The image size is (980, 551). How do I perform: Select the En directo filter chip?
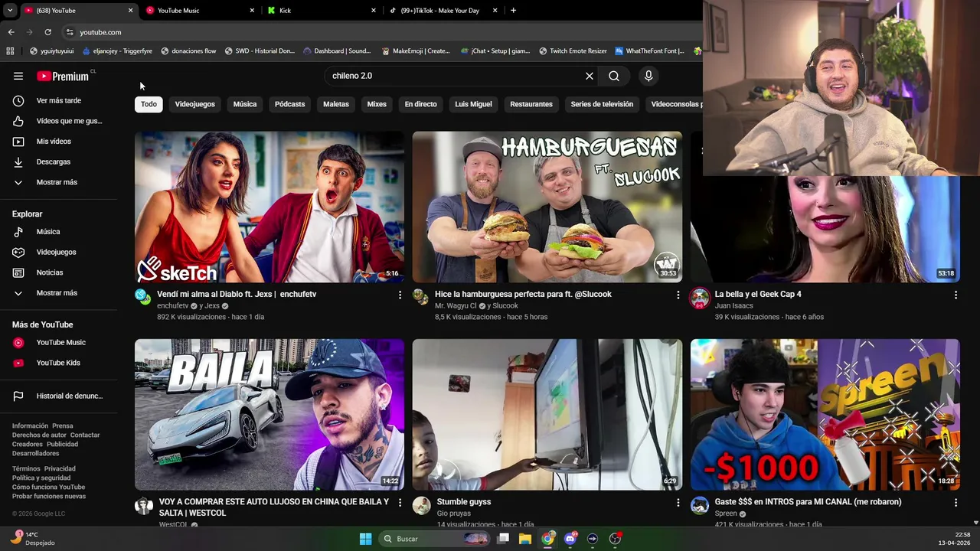(420, 104)
